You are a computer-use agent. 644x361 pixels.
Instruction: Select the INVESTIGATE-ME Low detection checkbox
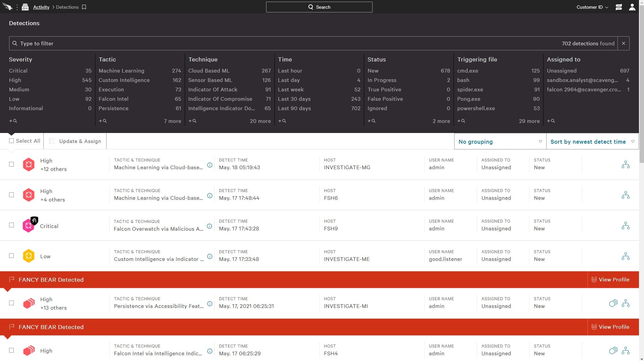click(x=11, y=256)
